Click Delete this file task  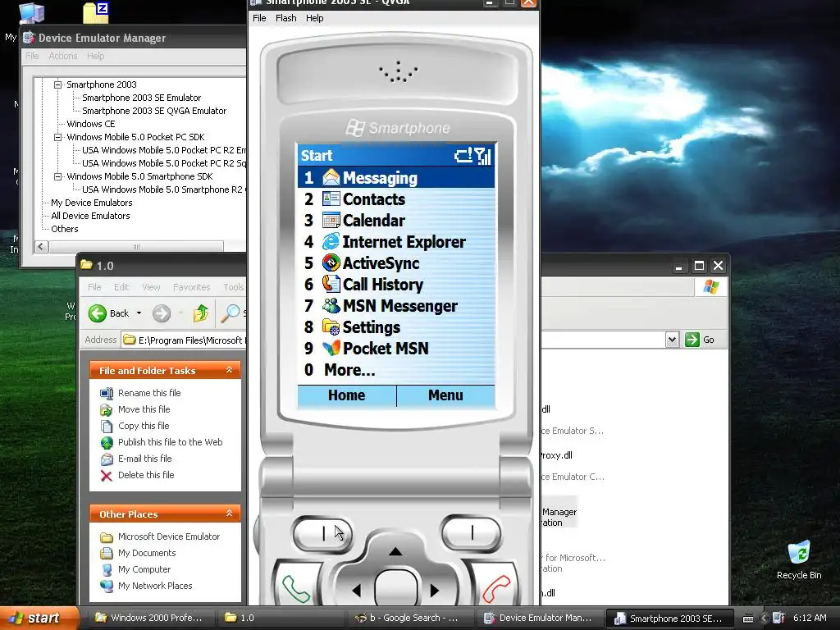pos(146,475)
